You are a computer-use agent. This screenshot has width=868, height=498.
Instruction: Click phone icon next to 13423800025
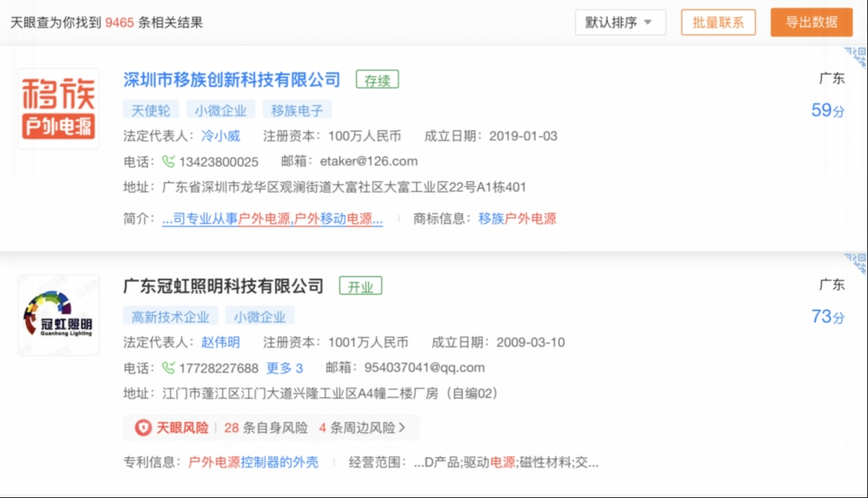point(168,161)
